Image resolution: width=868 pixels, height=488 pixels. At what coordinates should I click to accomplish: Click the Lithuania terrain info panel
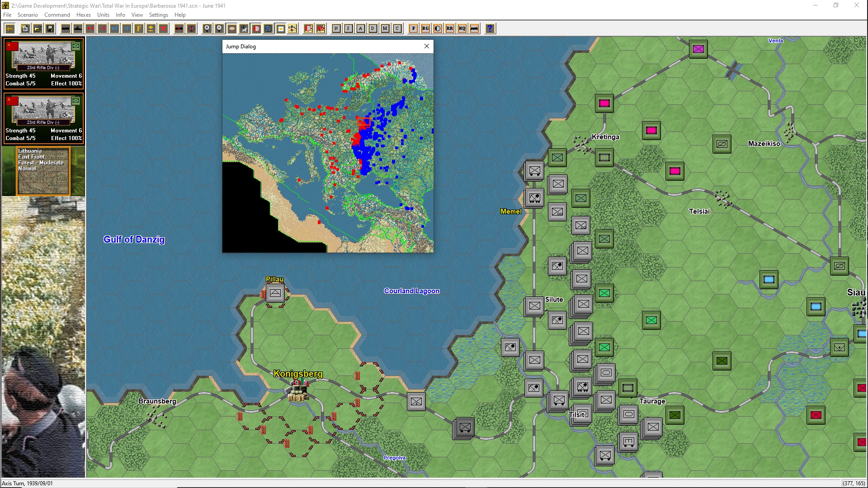click(43, 171)
